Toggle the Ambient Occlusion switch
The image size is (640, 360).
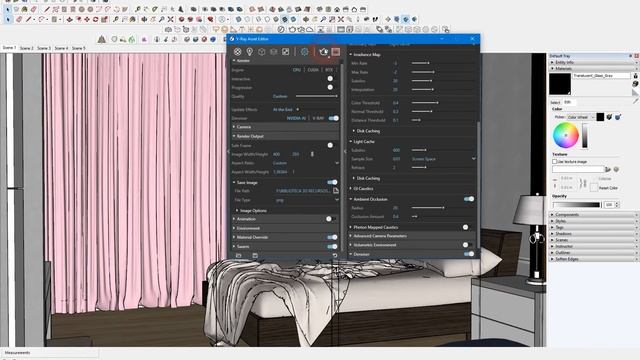click(x=469, y=199)
